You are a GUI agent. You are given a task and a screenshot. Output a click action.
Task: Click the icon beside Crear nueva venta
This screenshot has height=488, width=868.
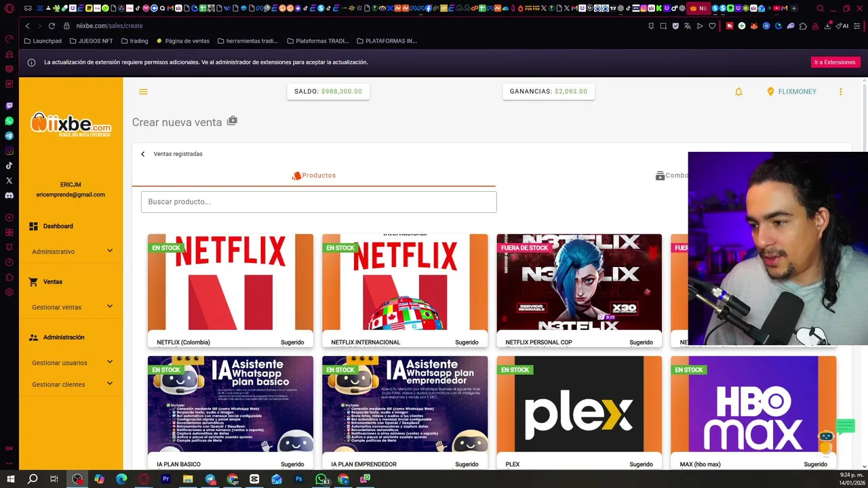(x=232, y=121)
